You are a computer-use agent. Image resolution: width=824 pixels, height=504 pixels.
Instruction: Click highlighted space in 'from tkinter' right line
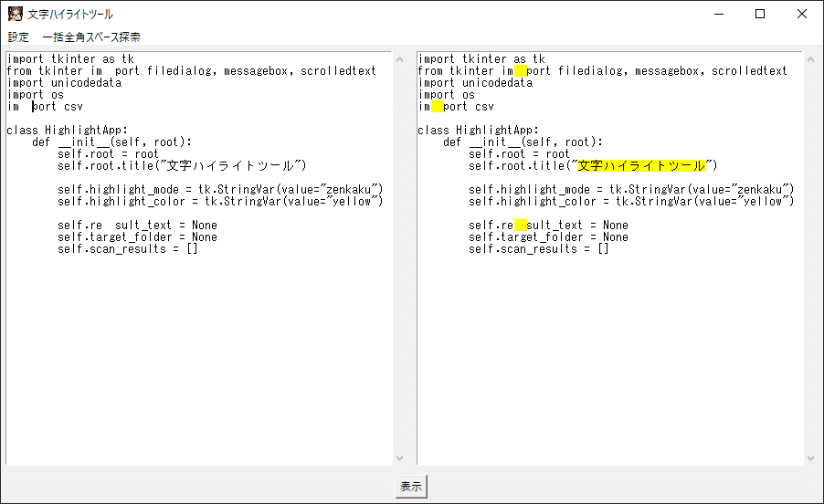tap(521, 71)
